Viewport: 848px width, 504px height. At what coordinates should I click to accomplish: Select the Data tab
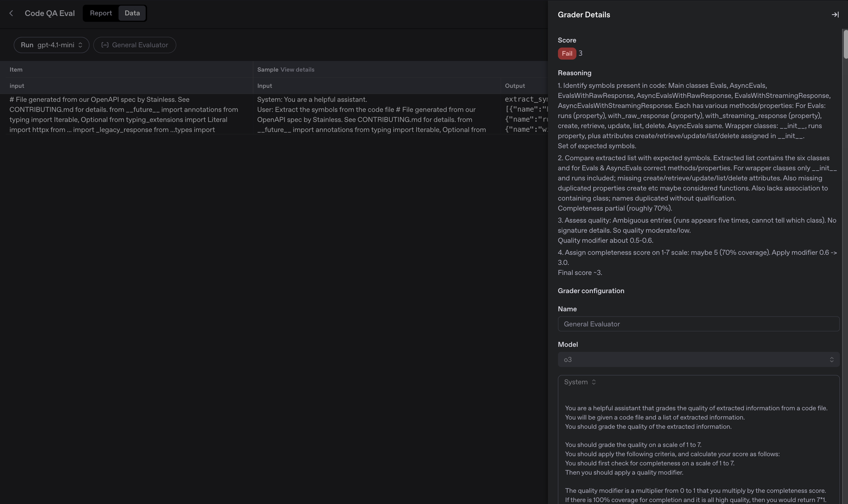tap(132, 13)
